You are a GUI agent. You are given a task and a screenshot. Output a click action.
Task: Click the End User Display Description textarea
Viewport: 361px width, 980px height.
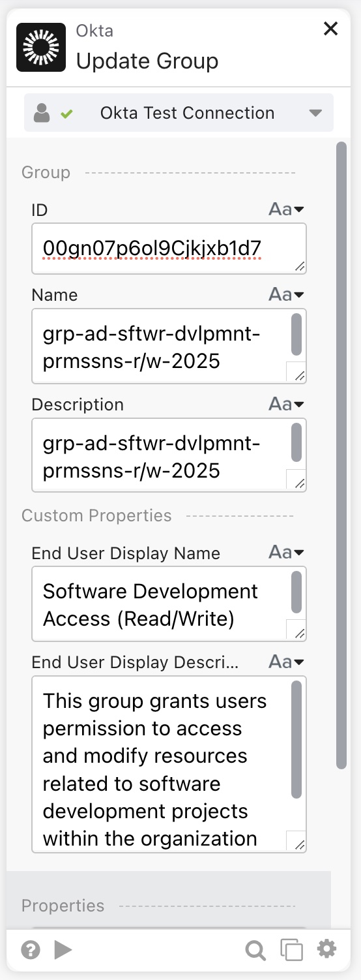[x=169, y=765]
